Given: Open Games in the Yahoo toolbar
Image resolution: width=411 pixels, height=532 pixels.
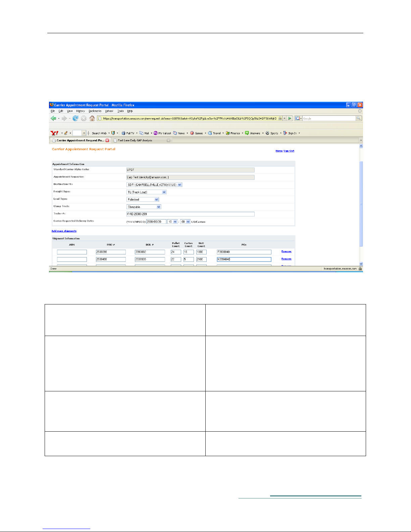Looking at the screenshot, I should coord(197,133).
